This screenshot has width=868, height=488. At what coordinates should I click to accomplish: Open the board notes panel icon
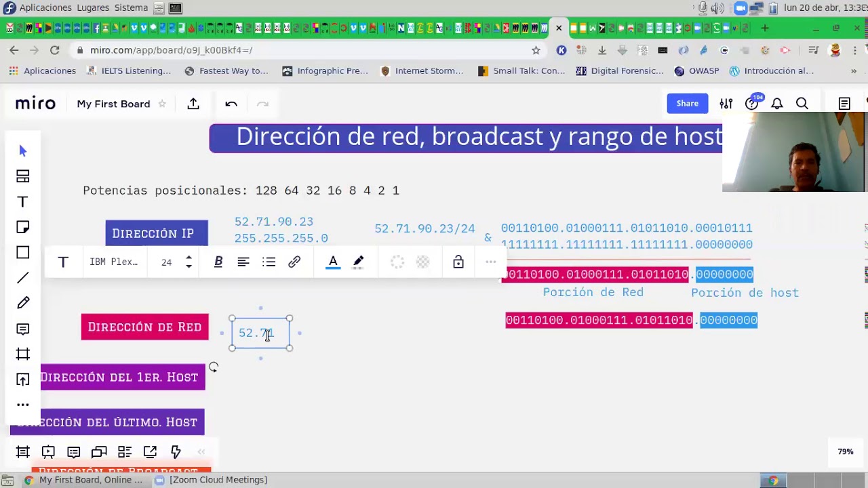(x=844, y=104)
